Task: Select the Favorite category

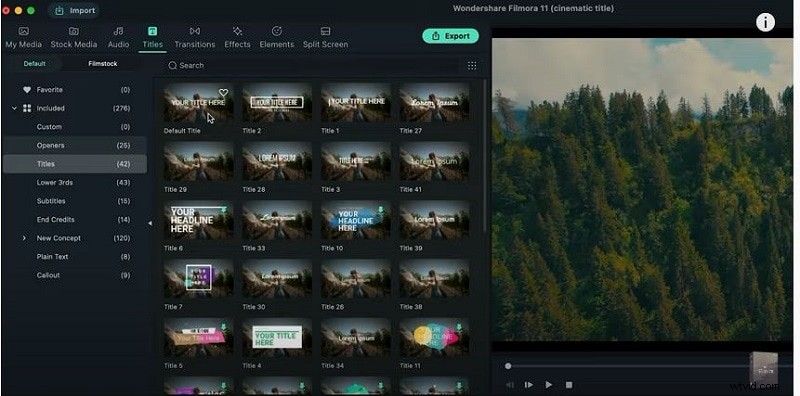Action: [x=75, y=90]
